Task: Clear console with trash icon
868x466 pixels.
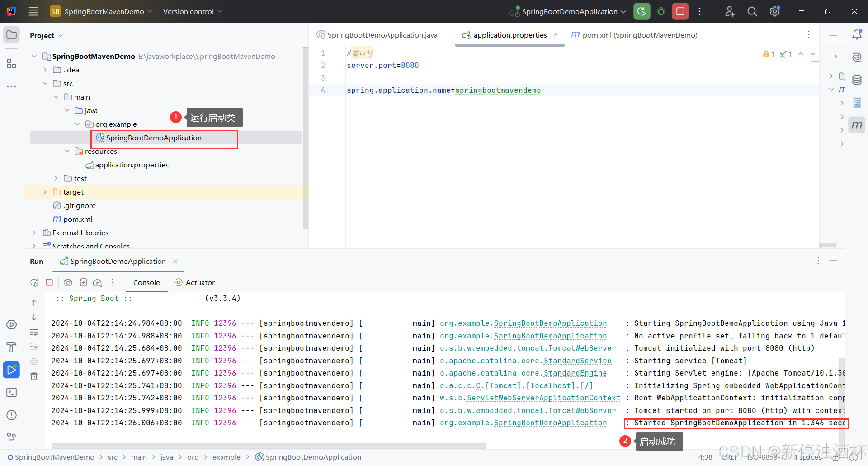Action: [x=34, y=376]
